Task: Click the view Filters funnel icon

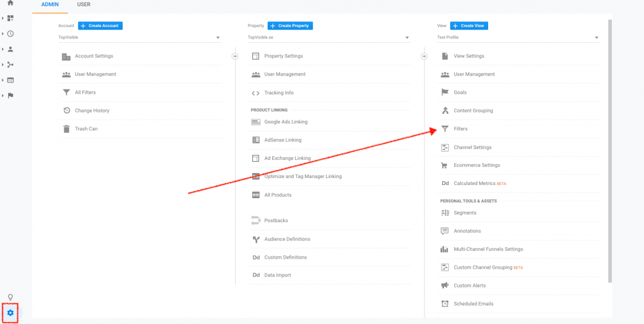Action: tap(445, 128)
